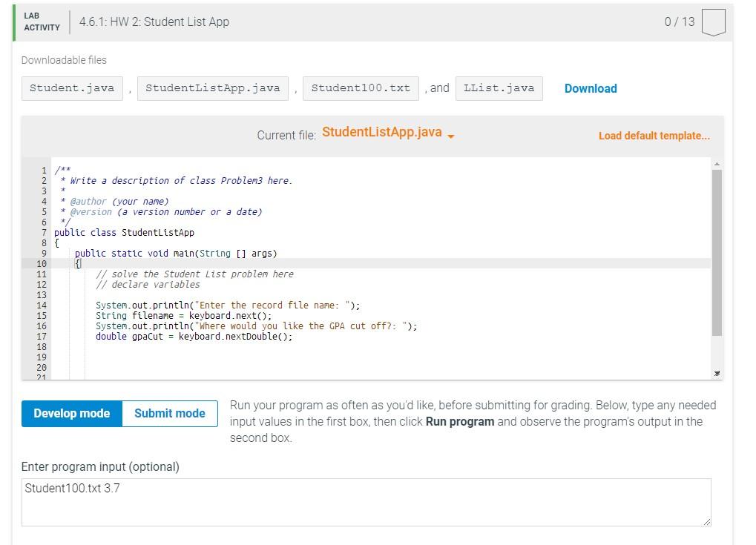Click the completion banner badge beside 0/13
Screen dimensions: 756x545
(713, 22)
